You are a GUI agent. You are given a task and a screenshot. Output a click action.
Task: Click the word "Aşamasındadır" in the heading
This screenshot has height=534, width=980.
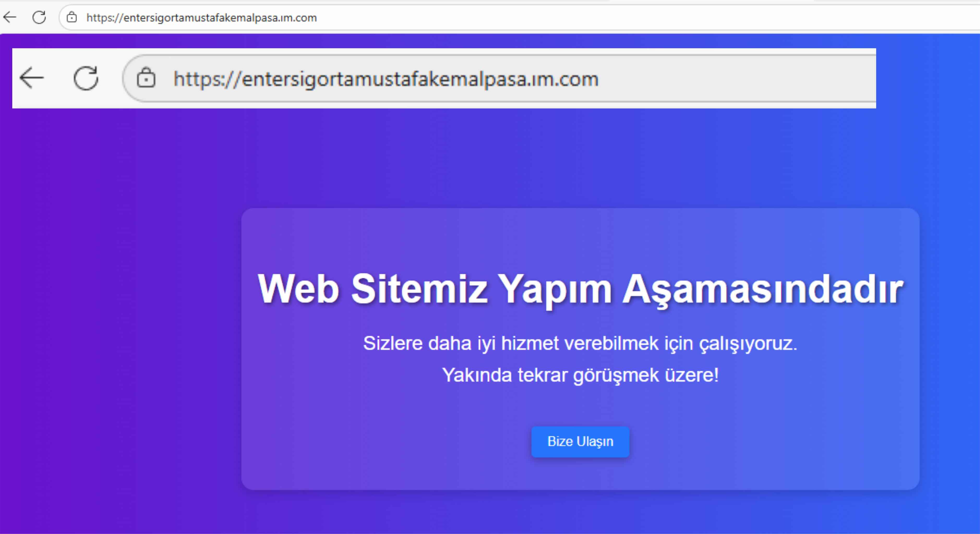pyautogui.click(x=762, y=290)
